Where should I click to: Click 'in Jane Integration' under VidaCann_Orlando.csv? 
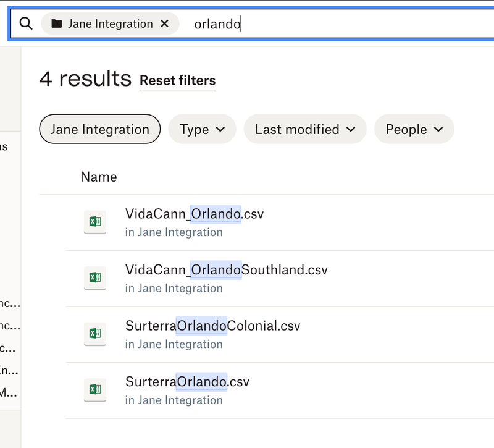pos(172,232)
